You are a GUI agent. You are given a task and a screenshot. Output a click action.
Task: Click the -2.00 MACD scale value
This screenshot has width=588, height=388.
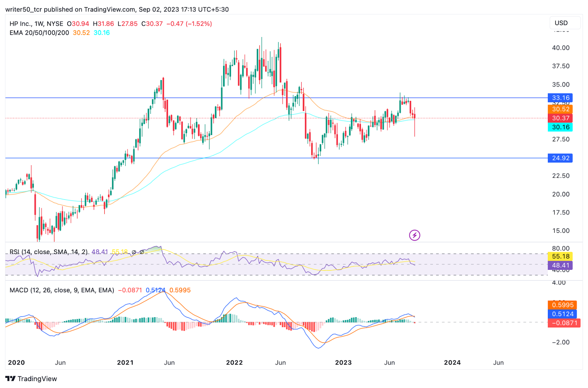coord(561,342)
